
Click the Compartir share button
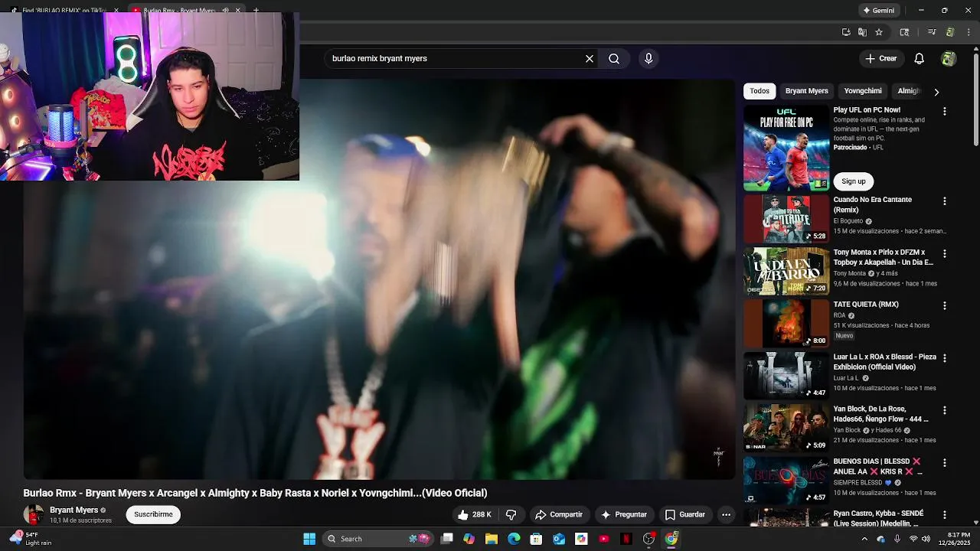click(559, 514)
